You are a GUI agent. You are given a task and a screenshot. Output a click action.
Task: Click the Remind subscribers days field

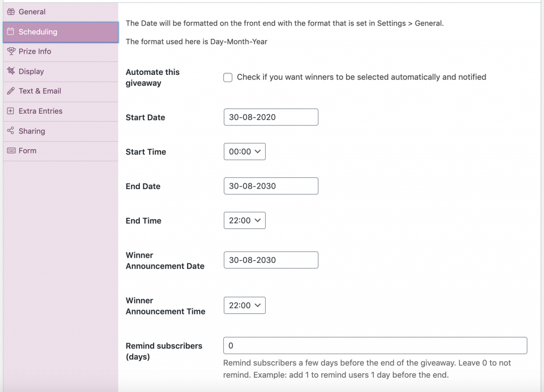375,345
